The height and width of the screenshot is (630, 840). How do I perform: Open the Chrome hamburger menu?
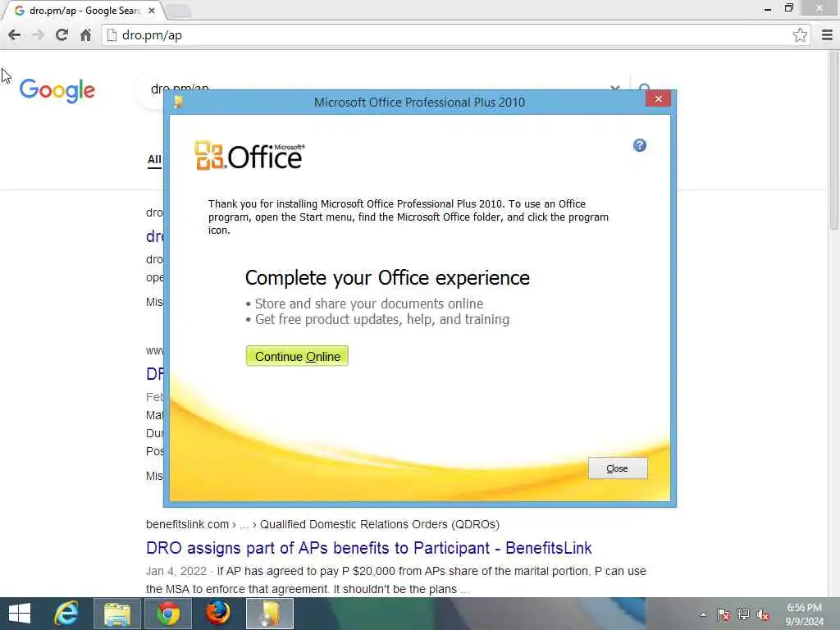(827, 35)
